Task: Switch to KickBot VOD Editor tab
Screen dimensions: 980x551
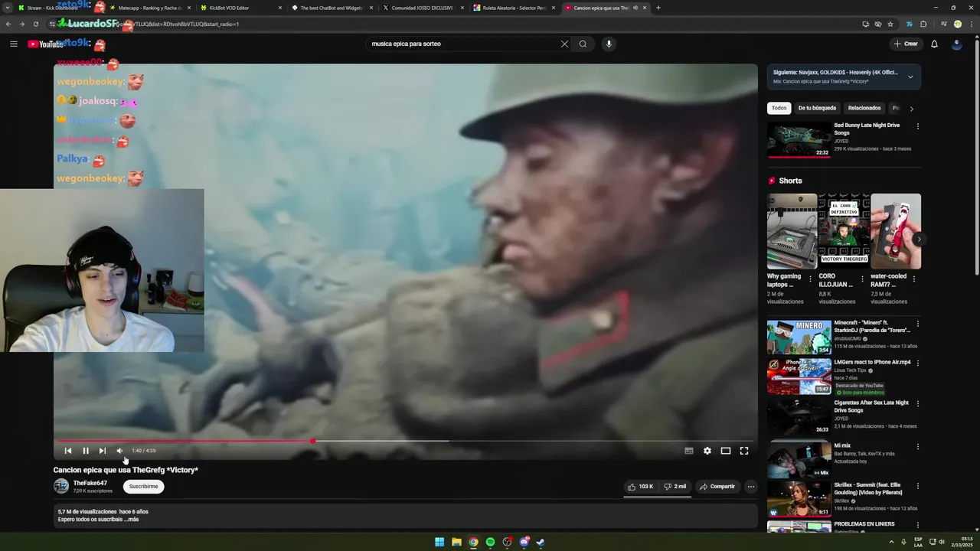Action: pos(240,8)
